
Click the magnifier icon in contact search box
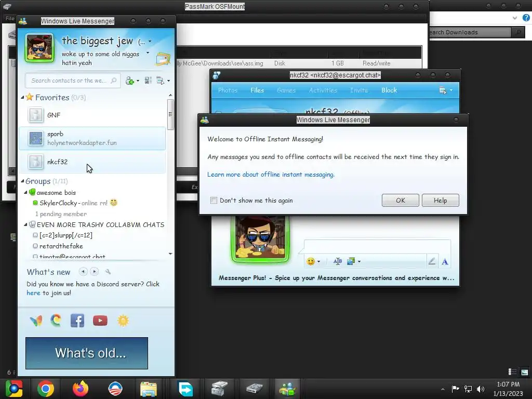[x=114, y=81]
